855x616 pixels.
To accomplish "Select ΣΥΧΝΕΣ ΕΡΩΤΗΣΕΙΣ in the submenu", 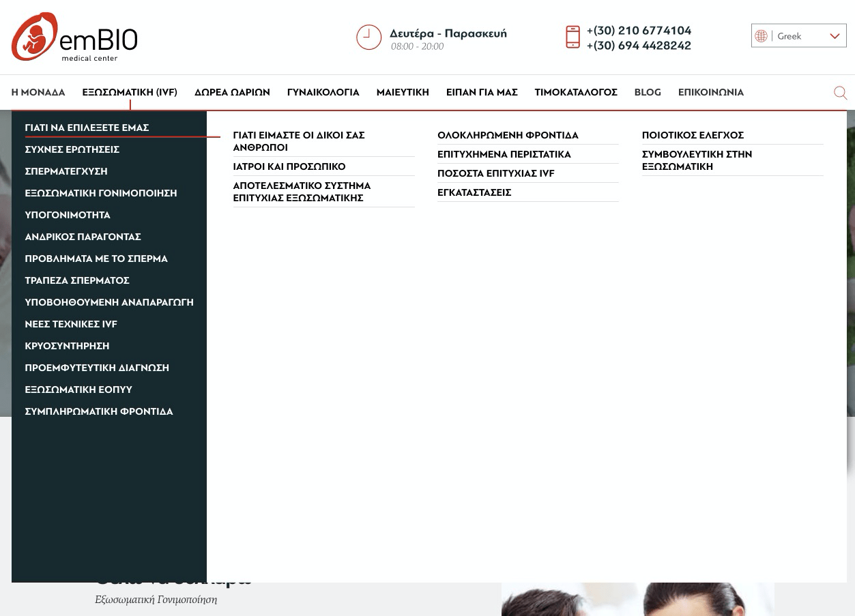I will point(72,149).
